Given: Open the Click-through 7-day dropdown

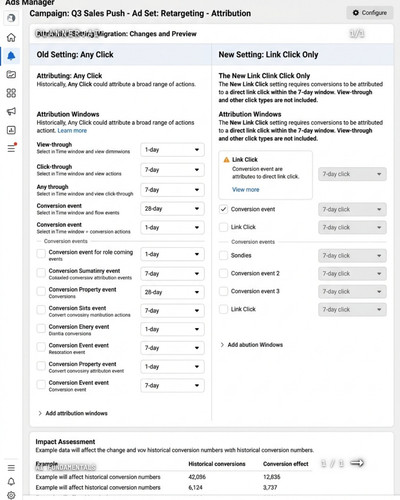Looking at the screenshot, I should (172, 170).
